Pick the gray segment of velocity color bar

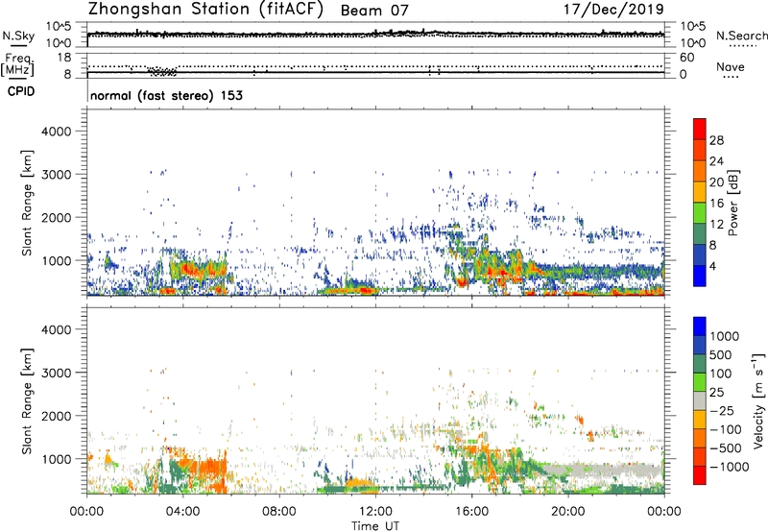pos(700,400)
